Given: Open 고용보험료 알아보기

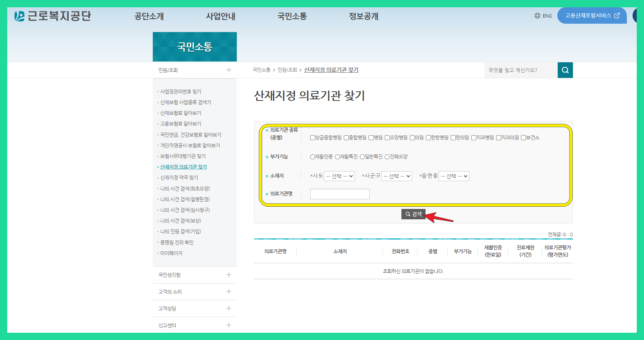Looking at the screenshot, I should pos(181,124).
